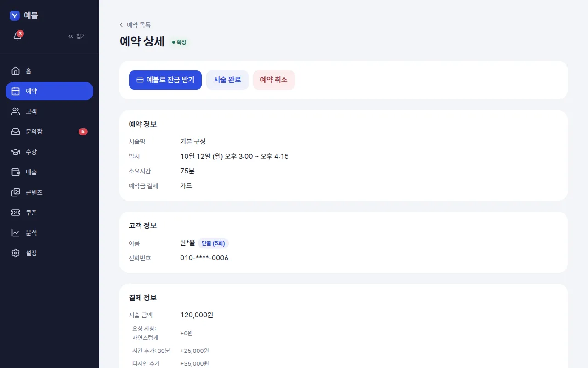The image size is (588, 368).
Task: Click the date text 10월 12일 (월)
Action: (x=202, y=156)
